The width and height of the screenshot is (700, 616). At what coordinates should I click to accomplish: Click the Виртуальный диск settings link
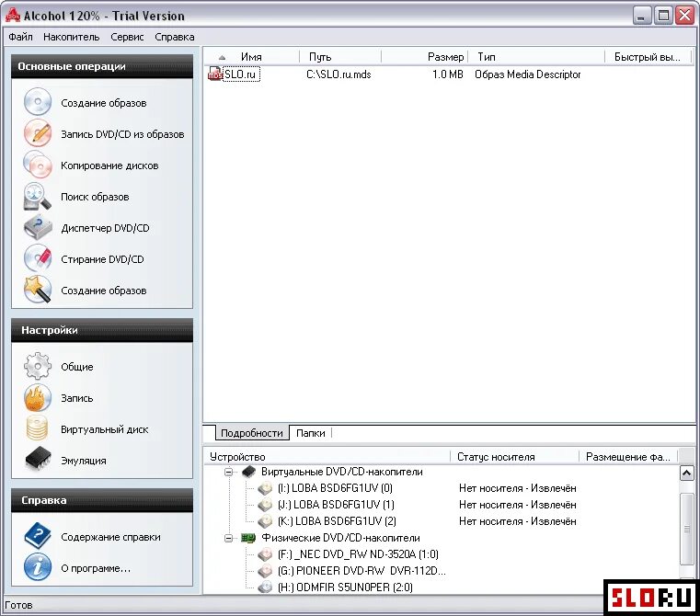click(x=105, y=429)
